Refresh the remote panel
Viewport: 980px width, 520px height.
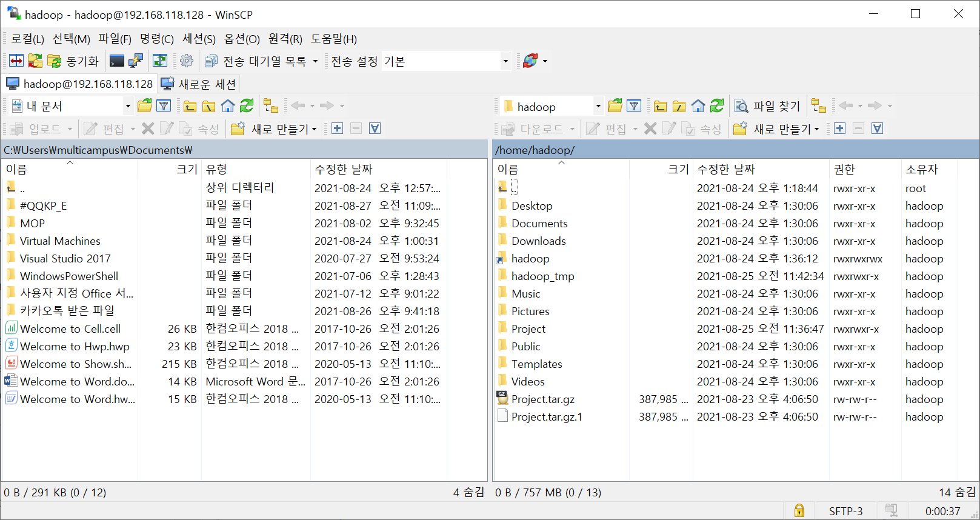[717, 106]
